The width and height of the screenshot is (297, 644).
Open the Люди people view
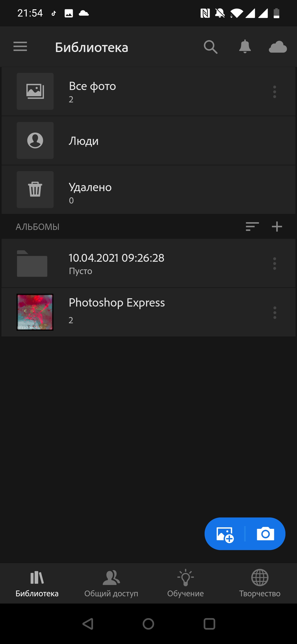(84, 141)
